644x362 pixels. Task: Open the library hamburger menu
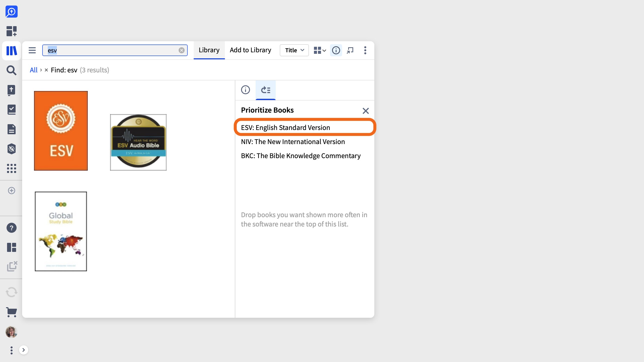click(32, 50)
